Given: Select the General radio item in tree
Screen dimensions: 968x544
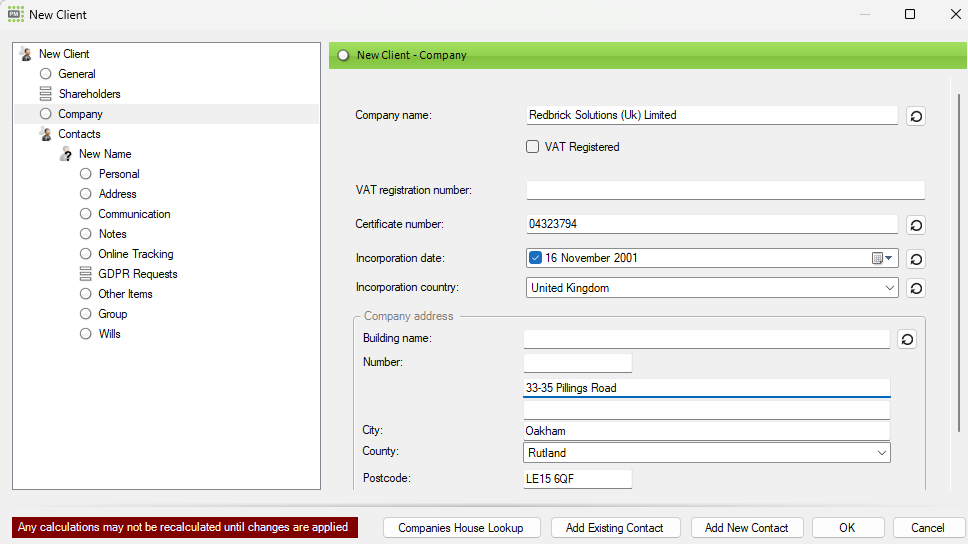Looking at the screenshot, I should click(45, 74).
